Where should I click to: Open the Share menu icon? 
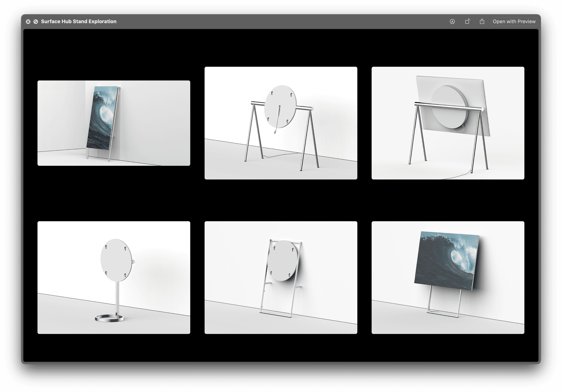[482, 21]
